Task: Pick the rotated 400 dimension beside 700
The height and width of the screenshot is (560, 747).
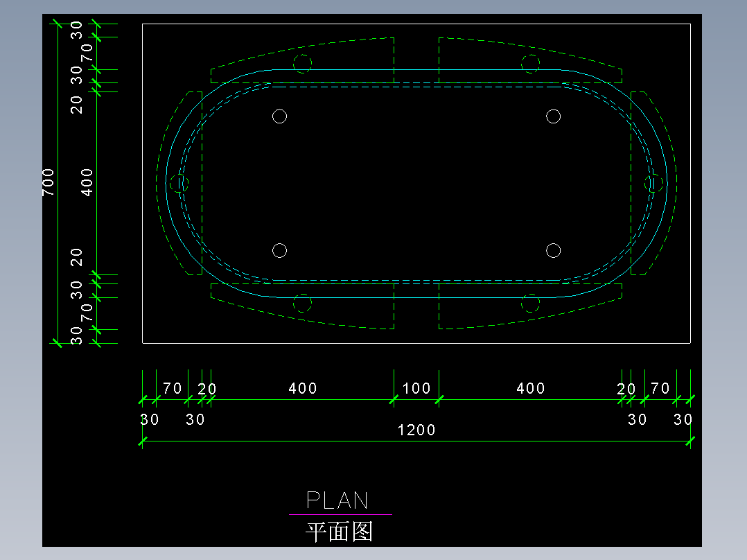Action: coord(87,182)
